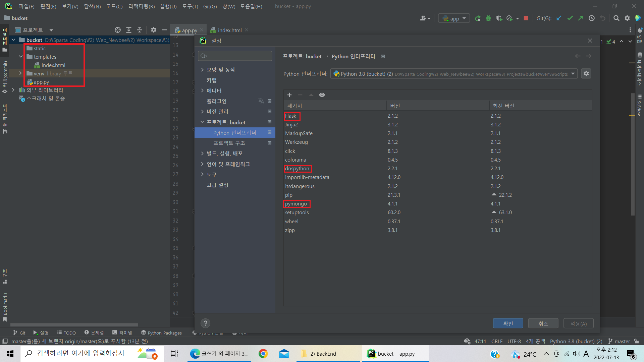Click the 확인 button
Image resolution: width=644 pixels, height=362 pixels.
pyautogui.click(x=508, y=323)
